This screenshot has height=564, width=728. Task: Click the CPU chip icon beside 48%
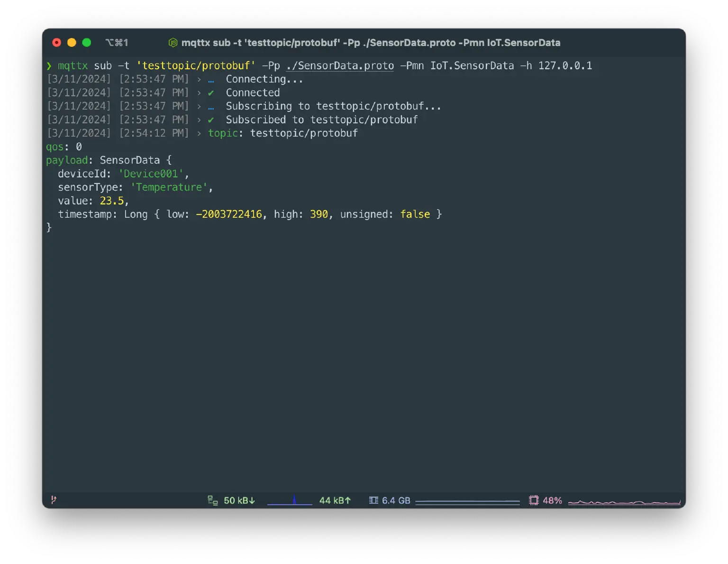click(534, 500)
